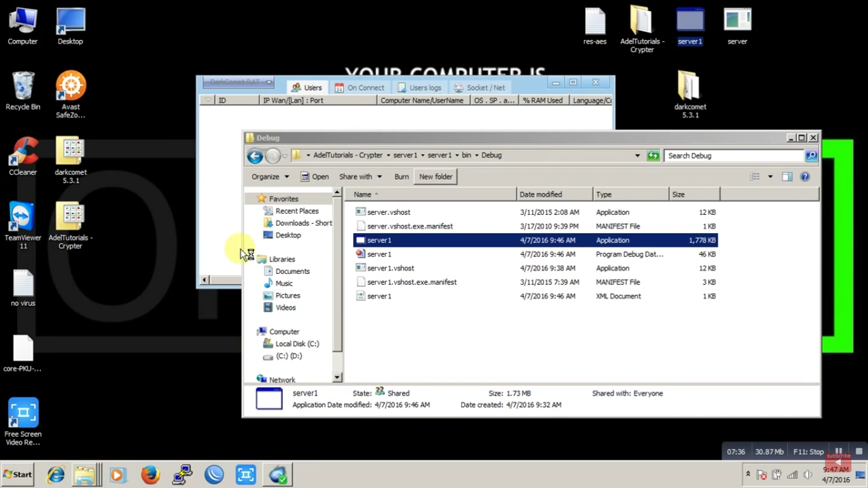Open Windows Media Player taskbar icon
The image size is (868, 488).
pyautogui.click(x=118, y=475)
